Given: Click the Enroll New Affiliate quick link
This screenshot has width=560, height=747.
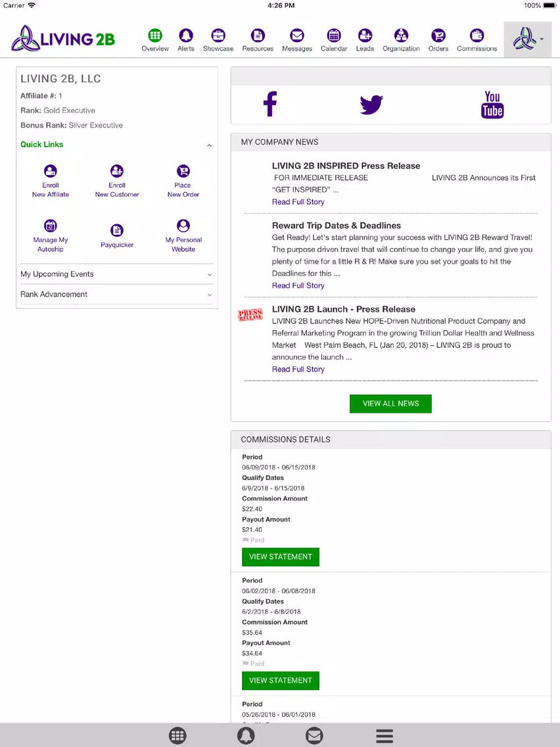Looking at the screenshot, I should pos(51,181).
